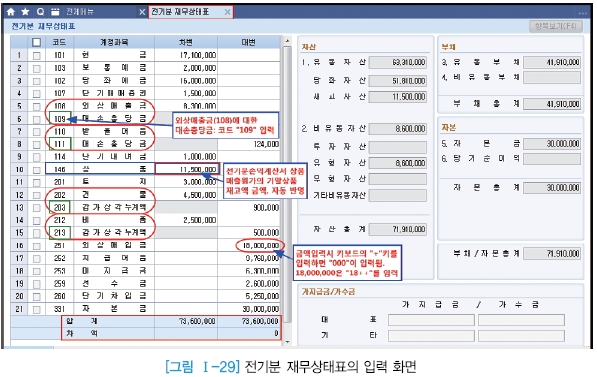Image resolution: width=597 pixels, height=377 pixels.
Task: Click the 대표 가수금 input field
Action: point(521,320)
